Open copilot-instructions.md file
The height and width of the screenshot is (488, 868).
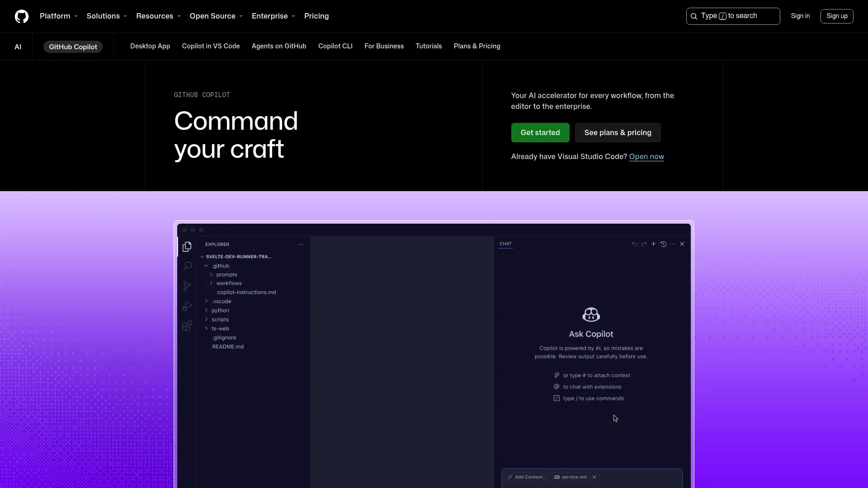point(246,292)
